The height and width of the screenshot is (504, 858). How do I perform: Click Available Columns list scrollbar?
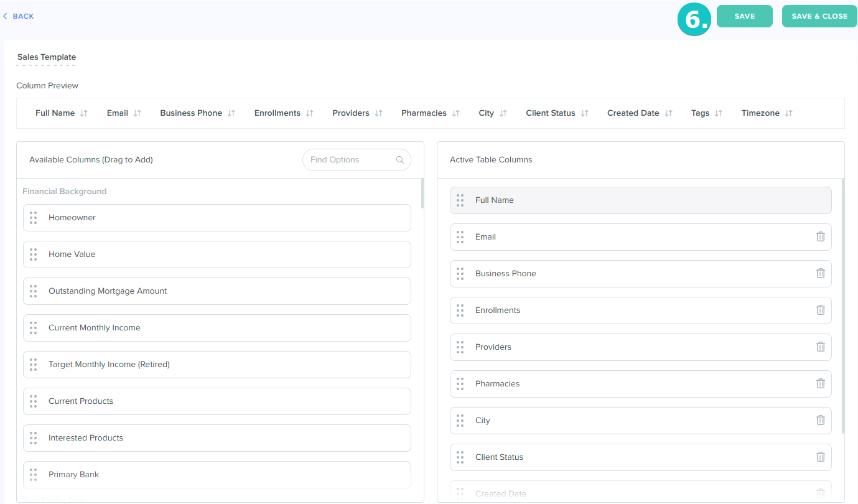click(x=422, y=194)
